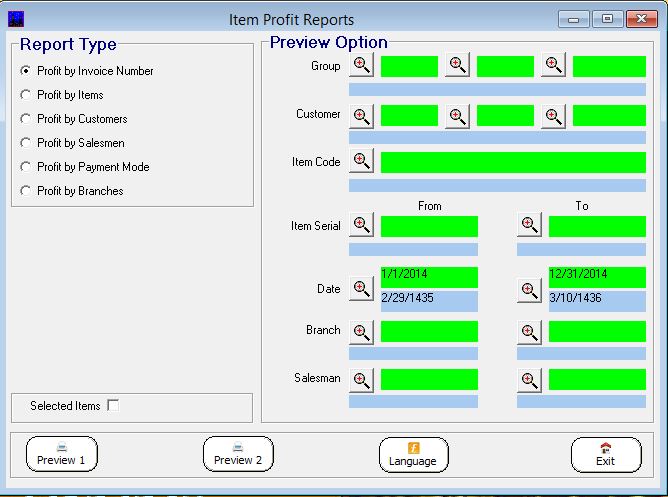This screenshot has width=668, height=497.
Task: Click the Item Serial From lookup icon
Action: coord(361,226)
